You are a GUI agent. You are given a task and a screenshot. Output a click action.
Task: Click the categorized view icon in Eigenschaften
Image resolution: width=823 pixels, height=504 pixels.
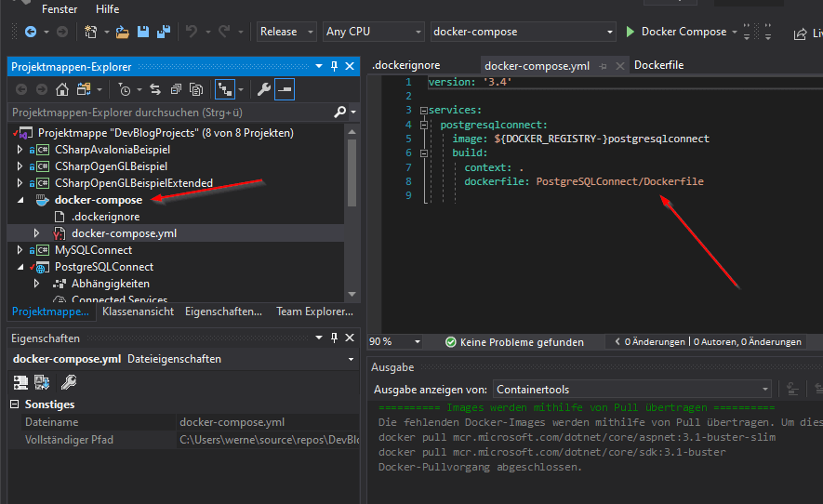20,382
